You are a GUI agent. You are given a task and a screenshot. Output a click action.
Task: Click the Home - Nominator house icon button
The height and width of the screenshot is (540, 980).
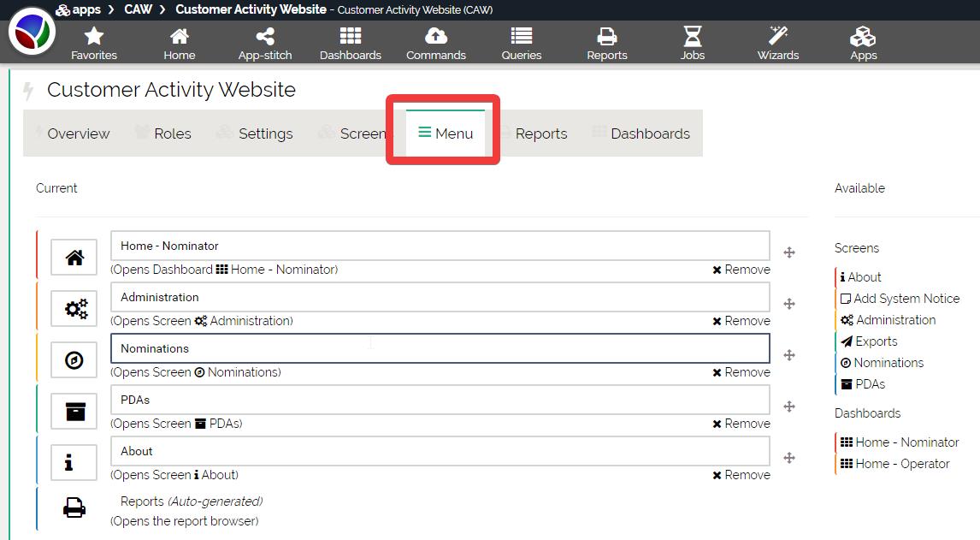tap(75, 258)
